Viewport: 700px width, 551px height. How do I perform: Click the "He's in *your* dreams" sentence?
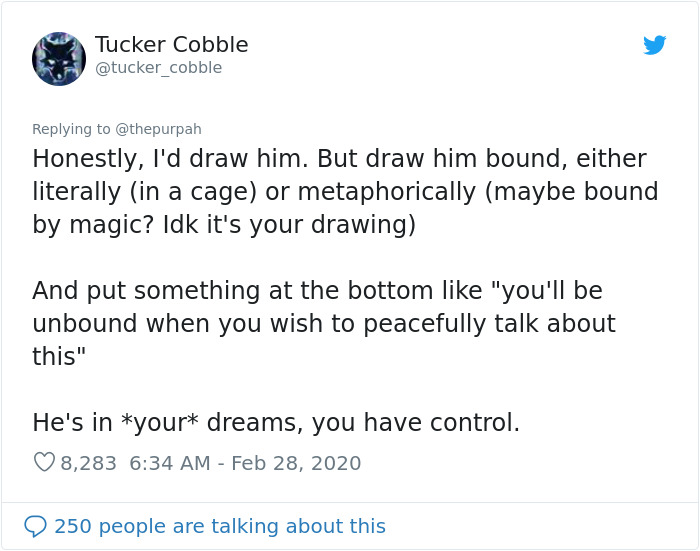click(x=276, y=422)
